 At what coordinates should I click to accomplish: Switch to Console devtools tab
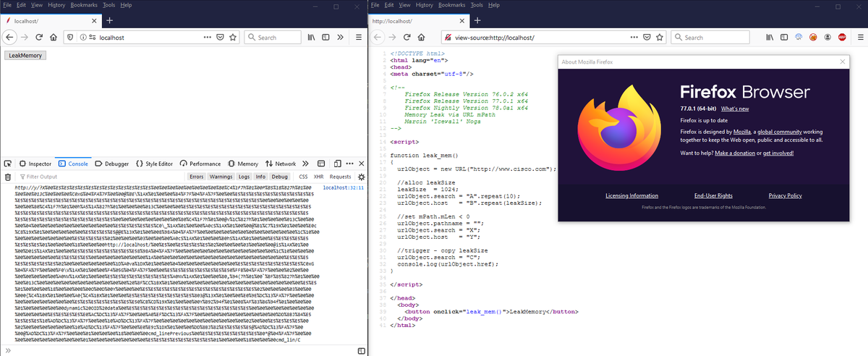coord(73,164)
